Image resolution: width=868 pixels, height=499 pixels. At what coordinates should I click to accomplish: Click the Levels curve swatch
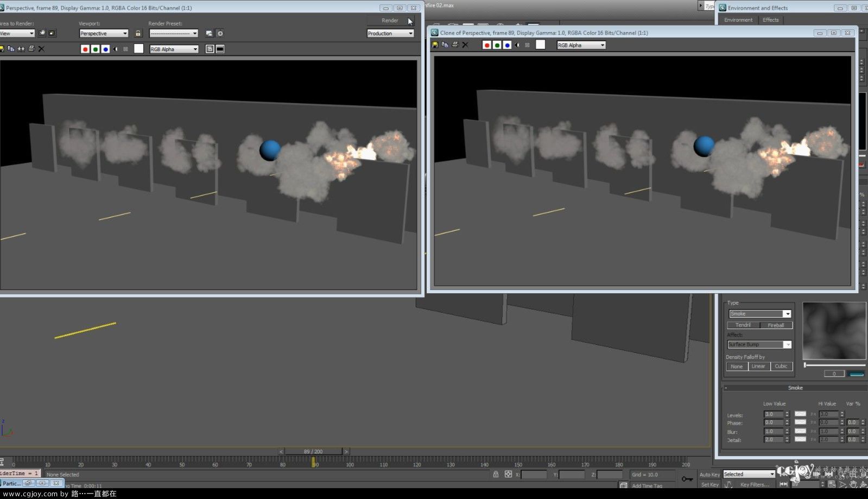coord(800,414)
